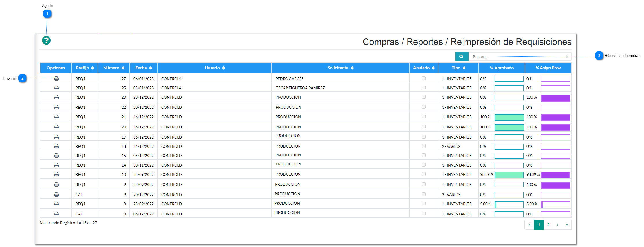This screenshot has width=644, height=247.
Task: Click the % Aprobado column header
Action: click(x=502, y=68)
